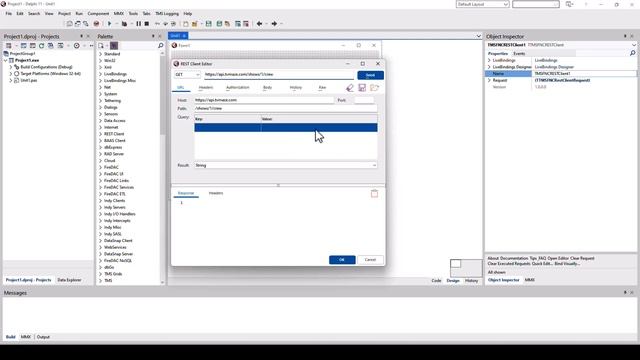Pin the Object Inspector panel
640x360 pixels.
coord(625,36)
